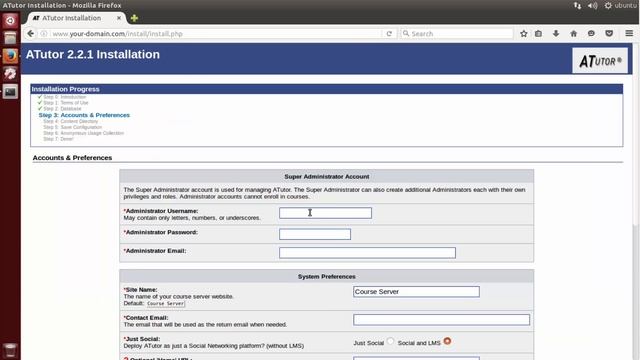
Task: Focus the Contact Email field
Action: coord(442,320)
